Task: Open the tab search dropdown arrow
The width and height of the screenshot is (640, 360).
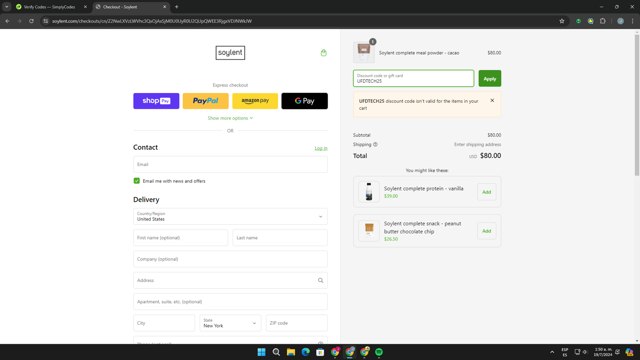Action: tap(7, 7)
